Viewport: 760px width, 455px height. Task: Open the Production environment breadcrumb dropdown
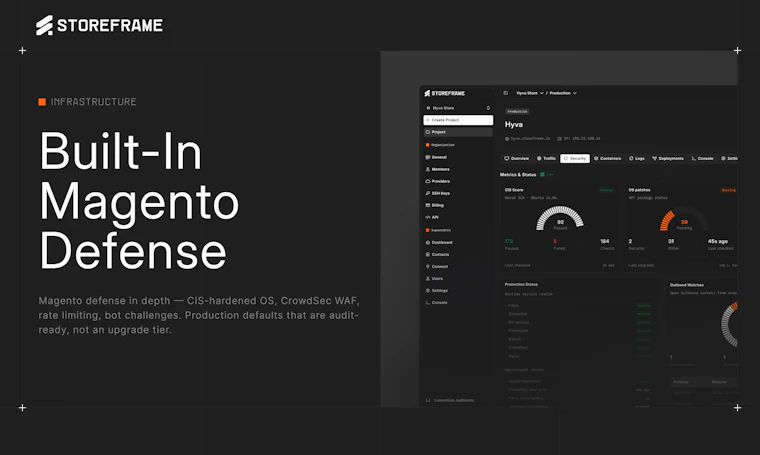563,93
